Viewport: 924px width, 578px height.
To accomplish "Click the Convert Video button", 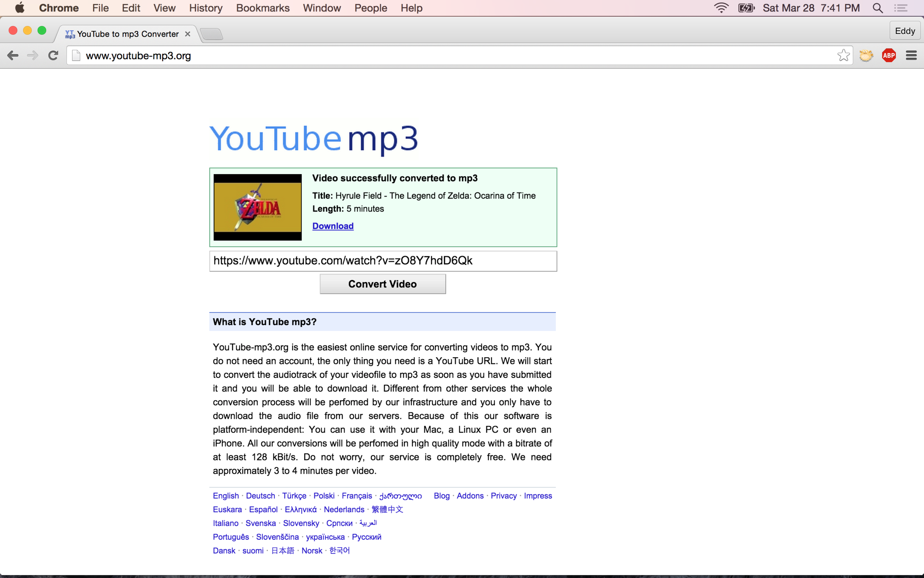I will (x=383, y=284).
